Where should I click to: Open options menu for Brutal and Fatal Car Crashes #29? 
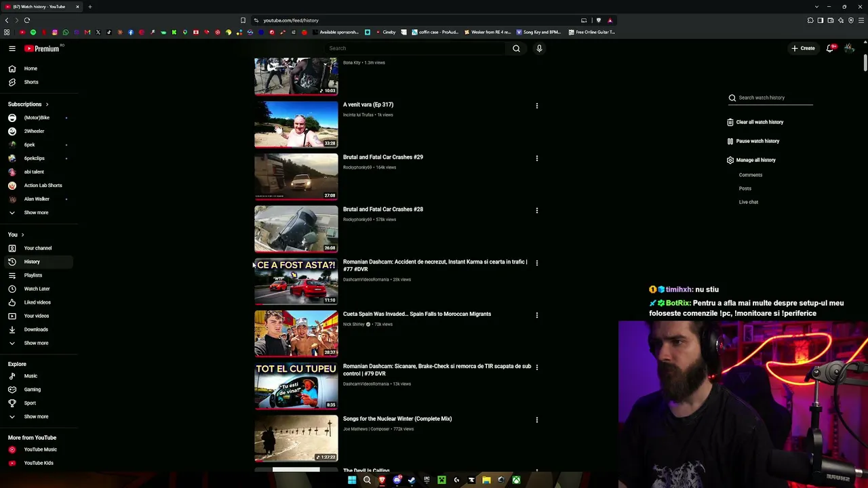[x=537, y=158]
